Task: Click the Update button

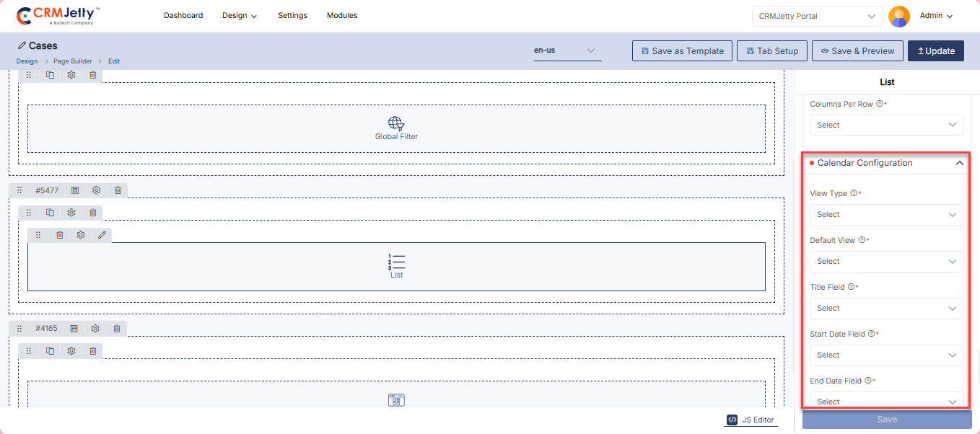Action: tap(935, 51)
